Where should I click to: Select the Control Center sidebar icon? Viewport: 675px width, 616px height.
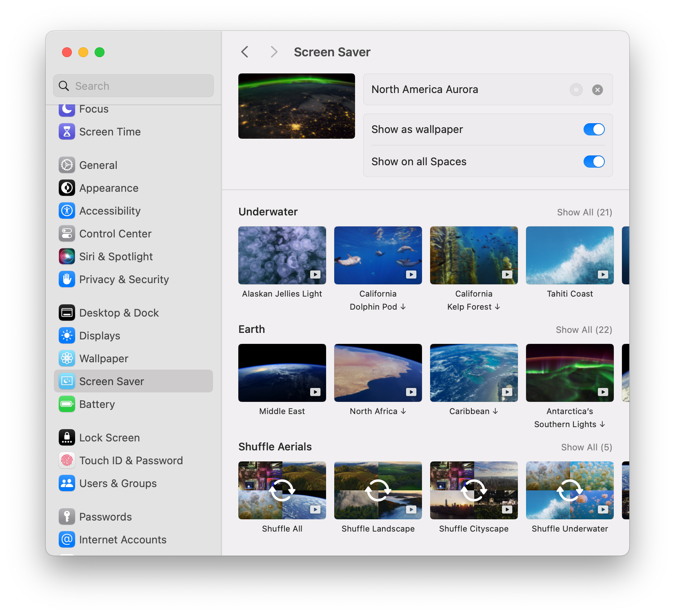[x=67, y=234]
